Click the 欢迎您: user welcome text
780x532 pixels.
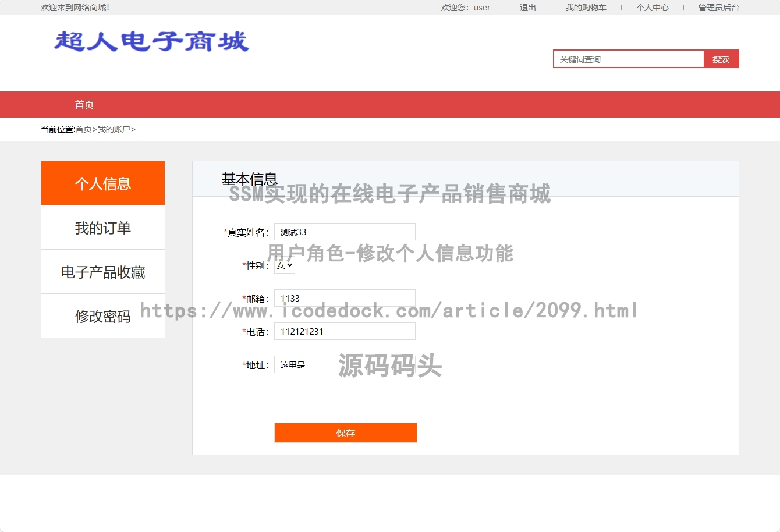[465, 8]
